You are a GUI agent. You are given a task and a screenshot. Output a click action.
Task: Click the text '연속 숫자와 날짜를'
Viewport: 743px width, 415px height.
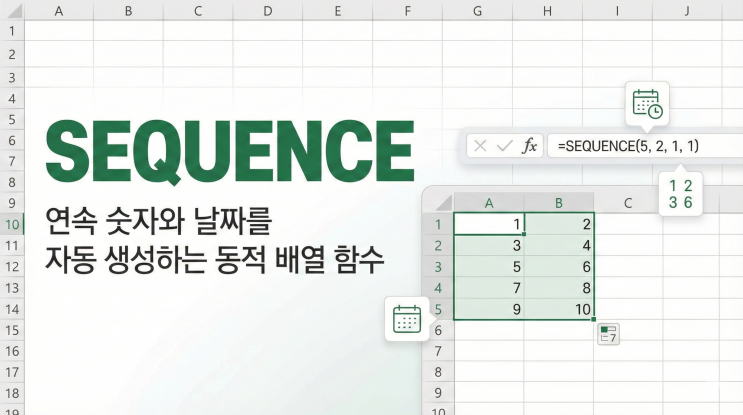(159, 221)
